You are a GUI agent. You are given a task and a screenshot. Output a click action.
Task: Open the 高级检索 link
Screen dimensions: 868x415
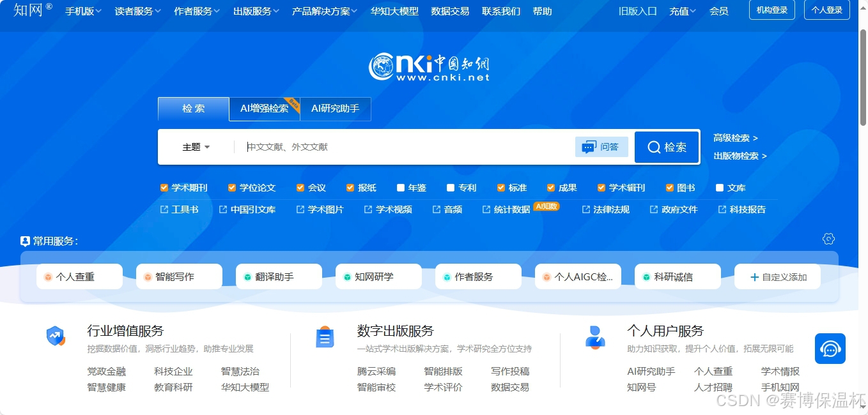pyautogui.click(x=735, y=138)
